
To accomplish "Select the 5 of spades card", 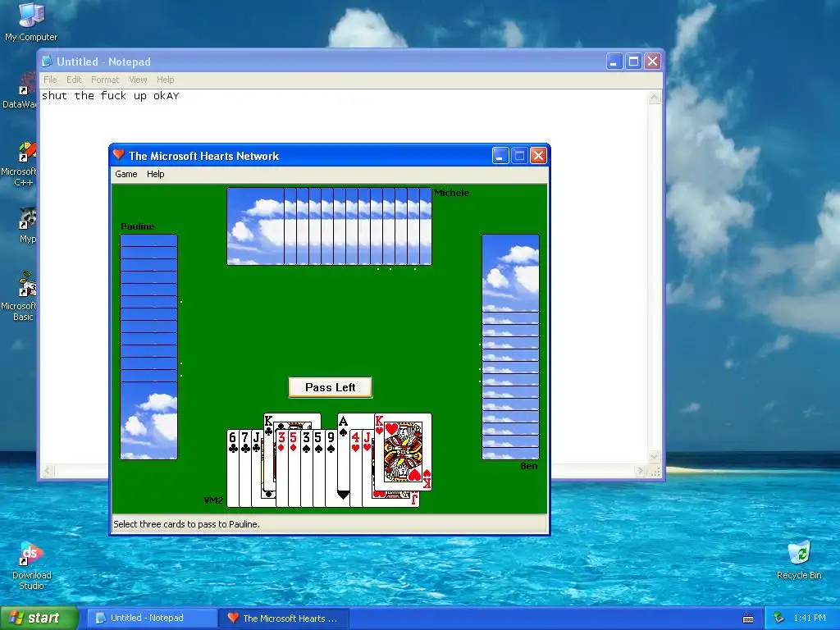I will point(319,468).
